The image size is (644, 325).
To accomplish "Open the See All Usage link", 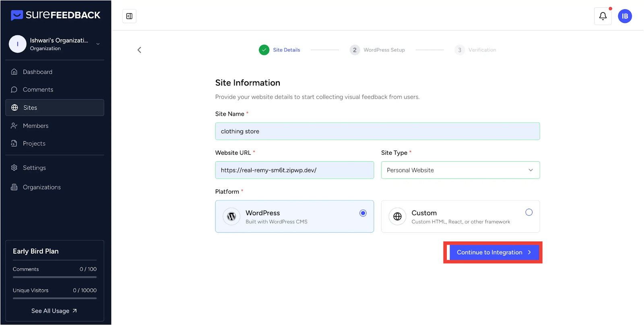I will click(54, 311).
